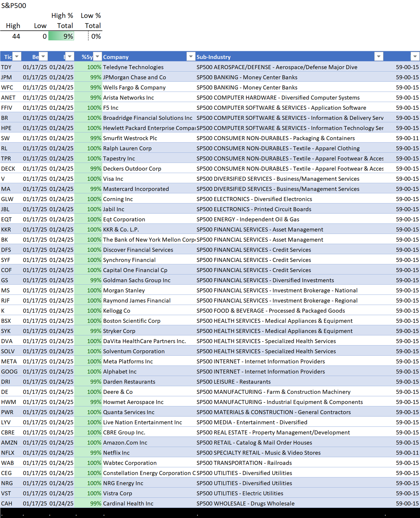Select the Meta Platforms Inc cell
Screen dimensions: 420x518
point(128,361)
